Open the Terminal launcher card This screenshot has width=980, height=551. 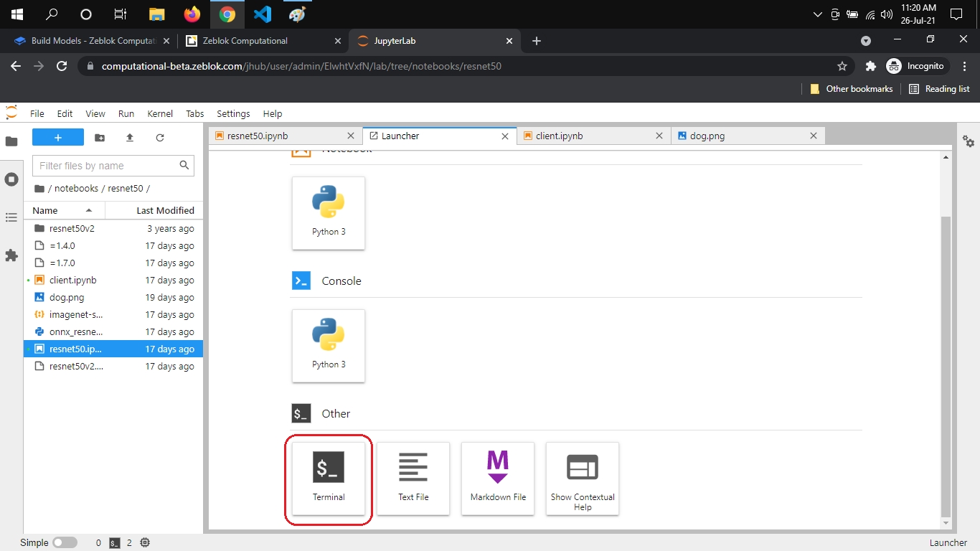(x=329, y=478)
